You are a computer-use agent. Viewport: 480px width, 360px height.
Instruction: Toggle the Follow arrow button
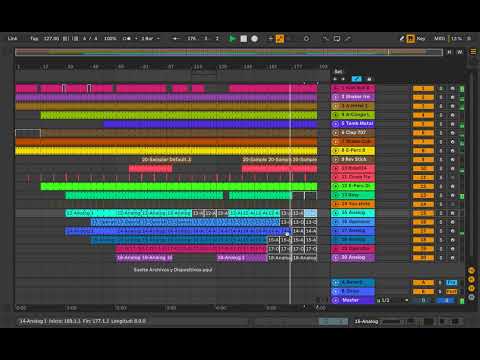coord(174,39)
